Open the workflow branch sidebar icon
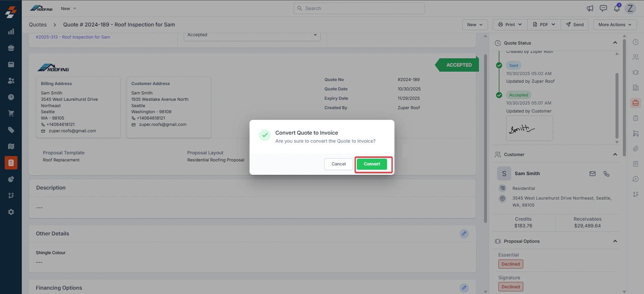The height and width of the screenshot is (294, 644). click(11, 196)
